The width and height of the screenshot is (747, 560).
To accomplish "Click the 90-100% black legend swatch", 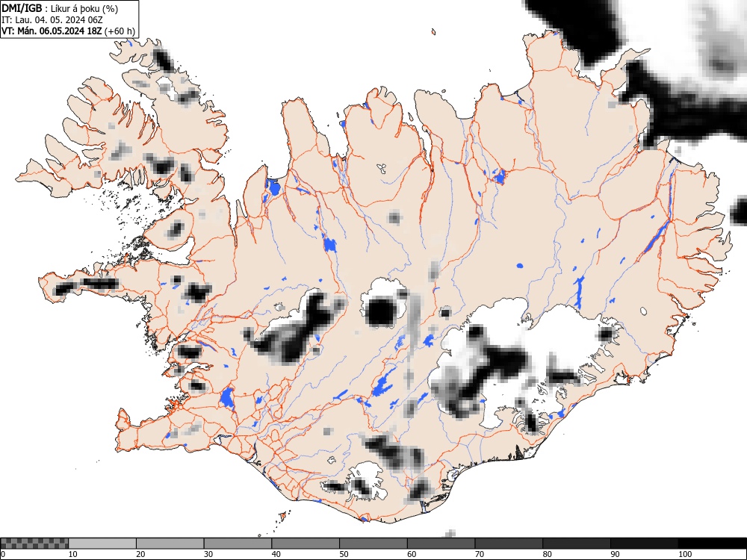I will [x=644, y=544].
